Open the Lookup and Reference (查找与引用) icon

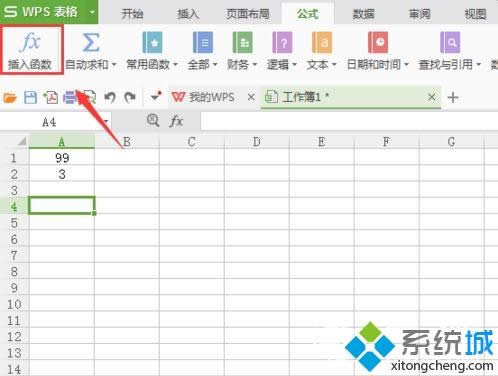(450, 42)
